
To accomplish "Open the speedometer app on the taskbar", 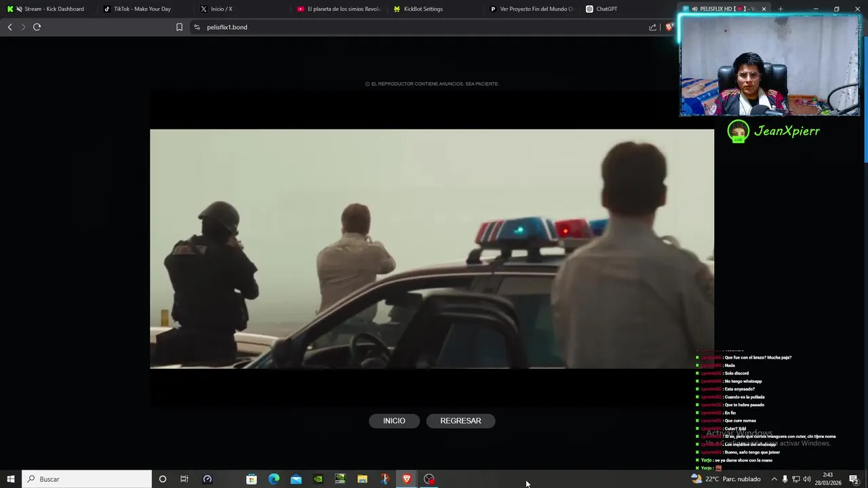I will pos(208,479).
